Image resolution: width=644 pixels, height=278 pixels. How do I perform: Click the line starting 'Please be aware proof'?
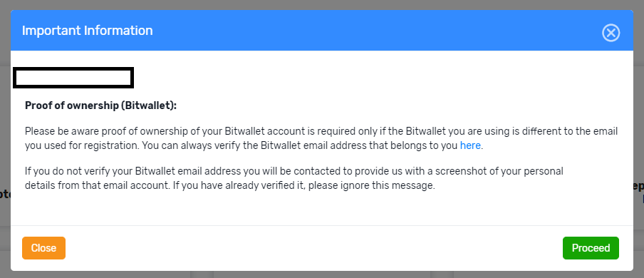point(321,132)
